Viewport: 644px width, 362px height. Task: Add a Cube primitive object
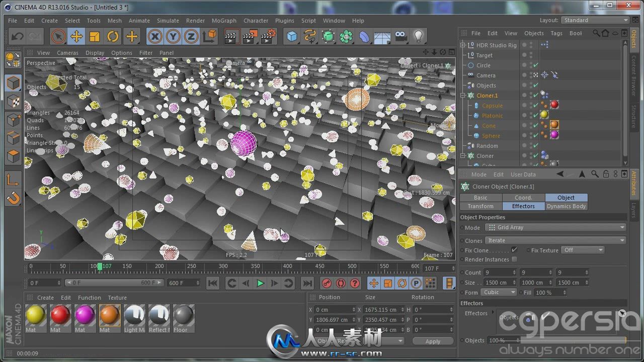coord(292,36)
